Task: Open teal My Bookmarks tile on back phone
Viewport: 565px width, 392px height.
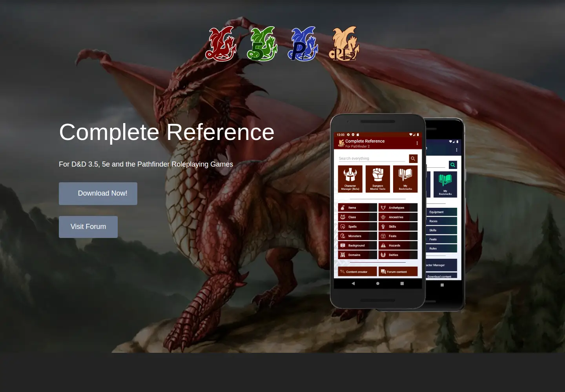Action: pos(445,184)
